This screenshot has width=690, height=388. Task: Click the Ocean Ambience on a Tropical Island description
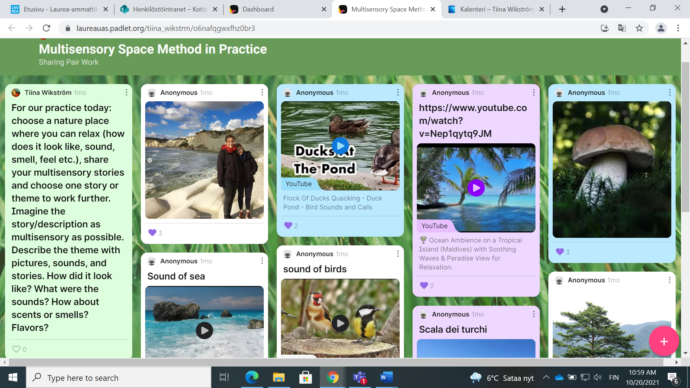[x=470, y=254]
